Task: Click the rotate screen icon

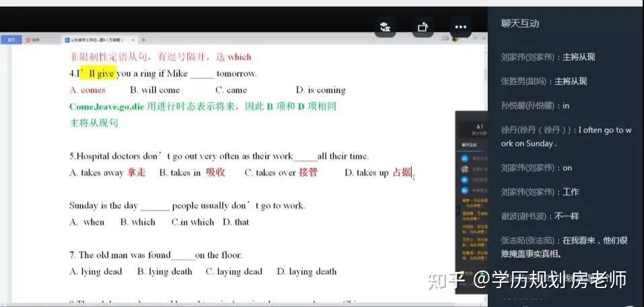Action: click(422, 28)
